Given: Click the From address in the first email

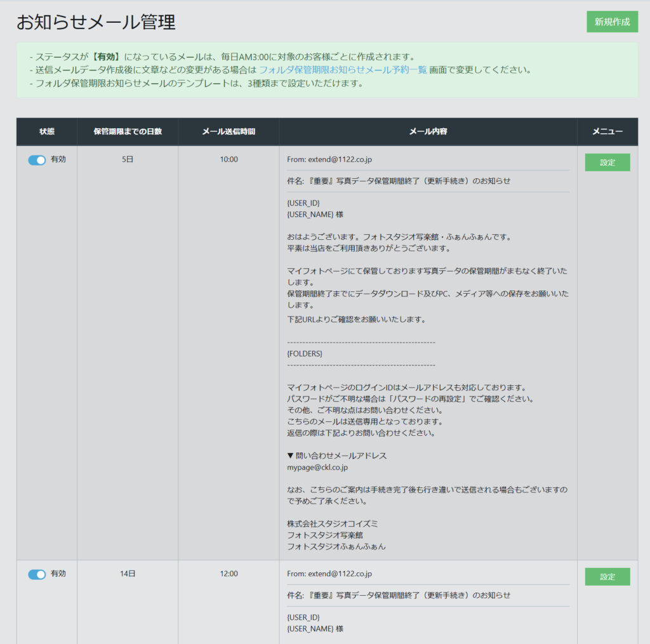Looking at the screenshot, I should point(329,159).
